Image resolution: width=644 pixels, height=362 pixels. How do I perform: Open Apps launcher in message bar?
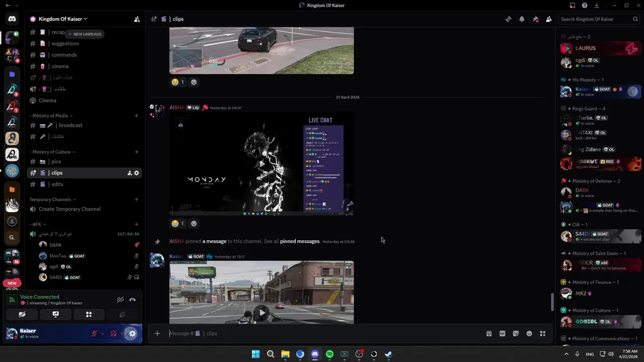(x=542, y=333)
